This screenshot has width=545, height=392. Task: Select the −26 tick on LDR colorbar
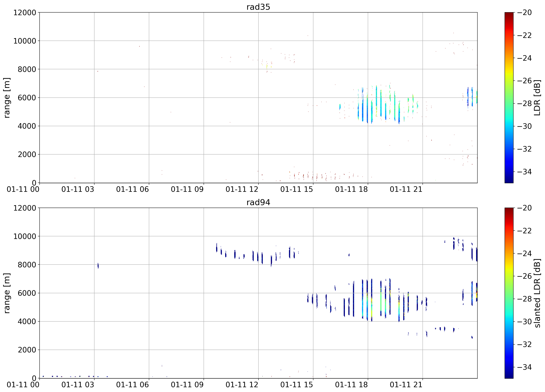(x=524, y=81)
